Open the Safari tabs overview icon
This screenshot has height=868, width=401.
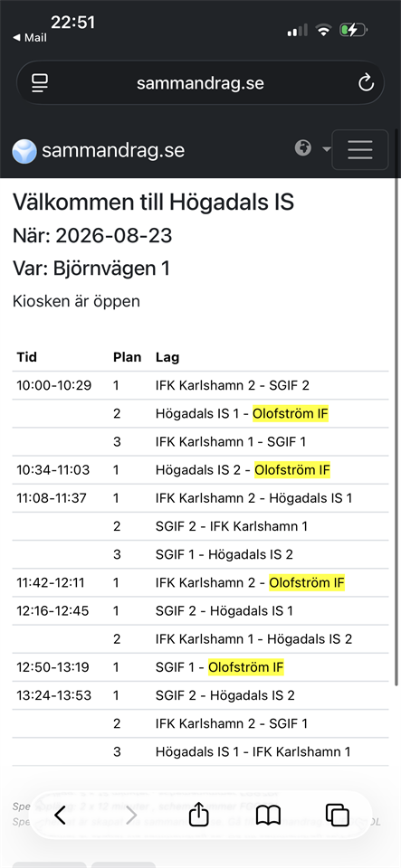point(338,815)
